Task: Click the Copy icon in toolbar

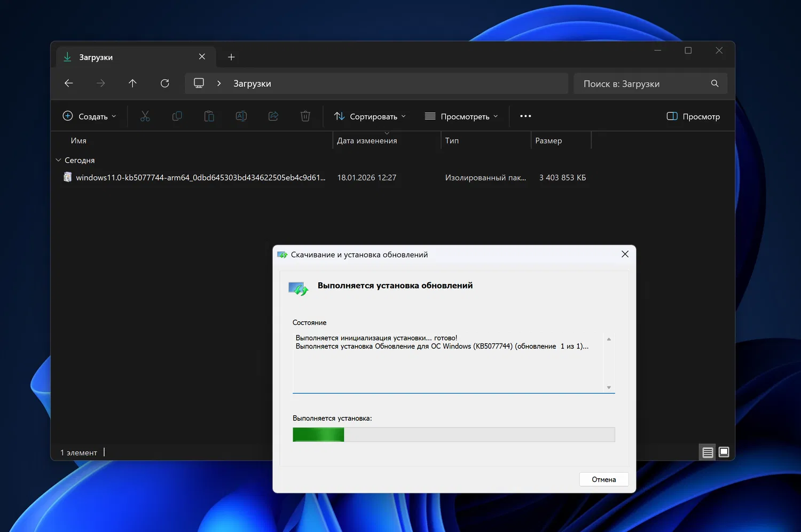Action: pos(177,116)
